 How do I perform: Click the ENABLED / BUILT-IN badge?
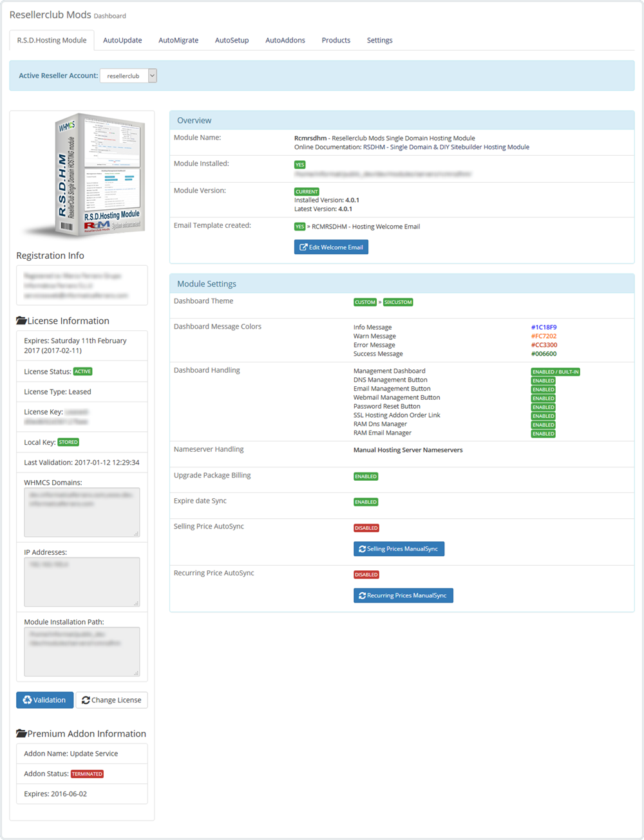click(x=555, y=372)
